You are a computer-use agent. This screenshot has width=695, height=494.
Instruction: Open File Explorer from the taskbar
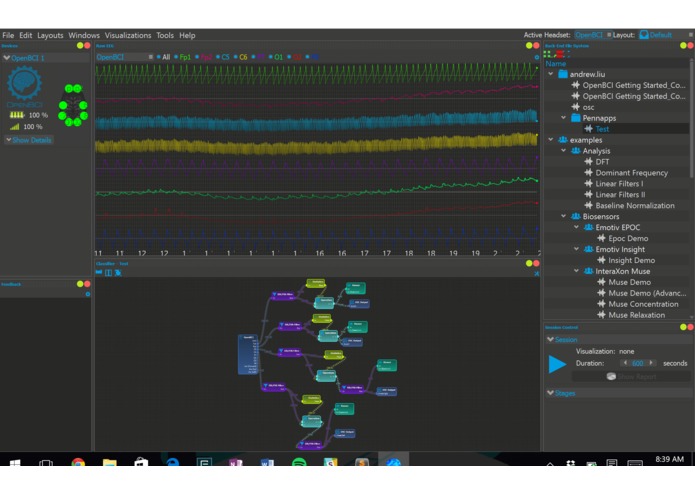tap(109, 463)
